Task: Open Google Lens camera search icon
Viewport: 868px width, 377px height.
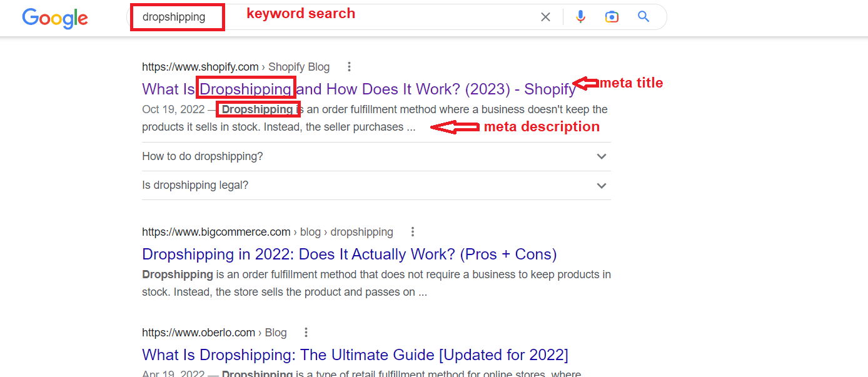Action: click(612, 17)
